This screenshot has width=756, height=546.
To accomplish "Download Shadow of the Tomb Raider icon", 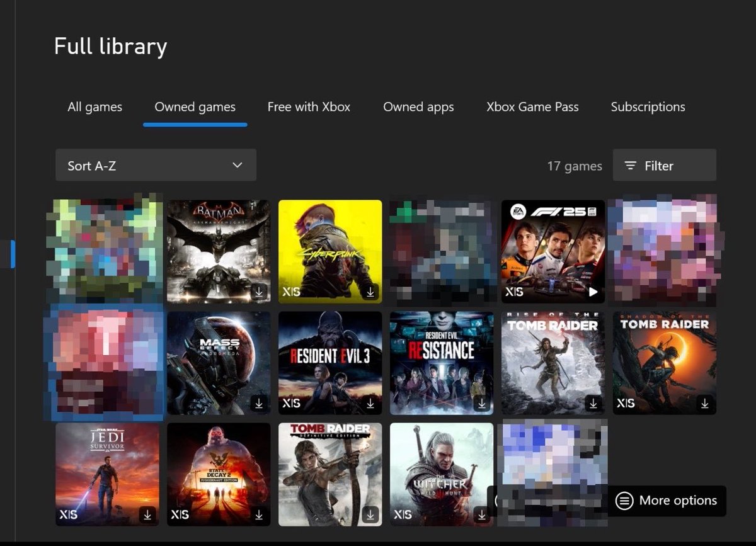I will tap(705, 403).
